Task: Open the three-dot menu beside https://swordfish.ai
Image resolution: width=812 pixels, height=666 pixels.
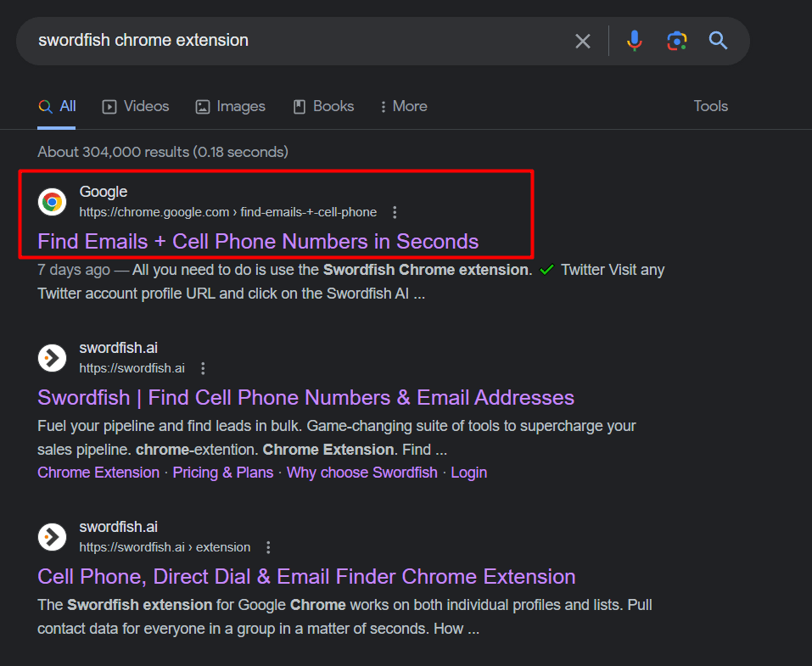Action: [x=203, y=368]
